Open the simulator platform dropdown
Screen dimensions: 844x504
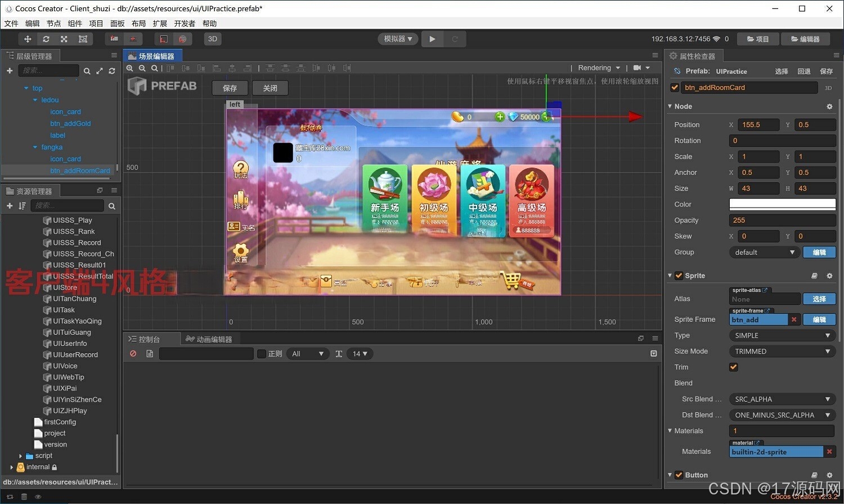[398, 39]
